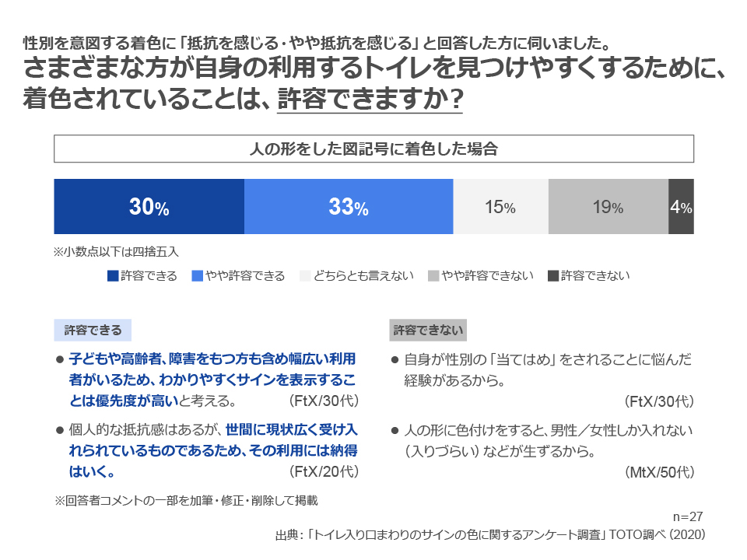The image size is (747, 560).
Task: Click the dark 4% bar segment
Action: click(682, 206)
